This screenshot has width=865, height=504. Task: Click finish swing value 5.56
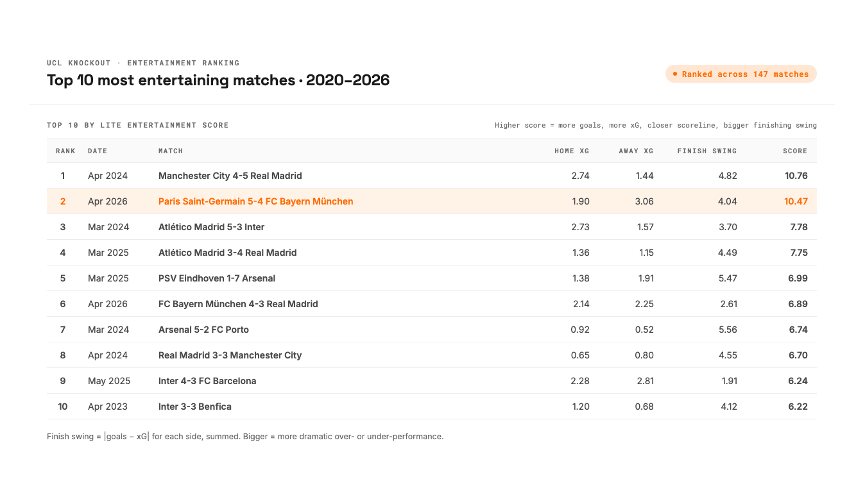(x=728, y=330)
